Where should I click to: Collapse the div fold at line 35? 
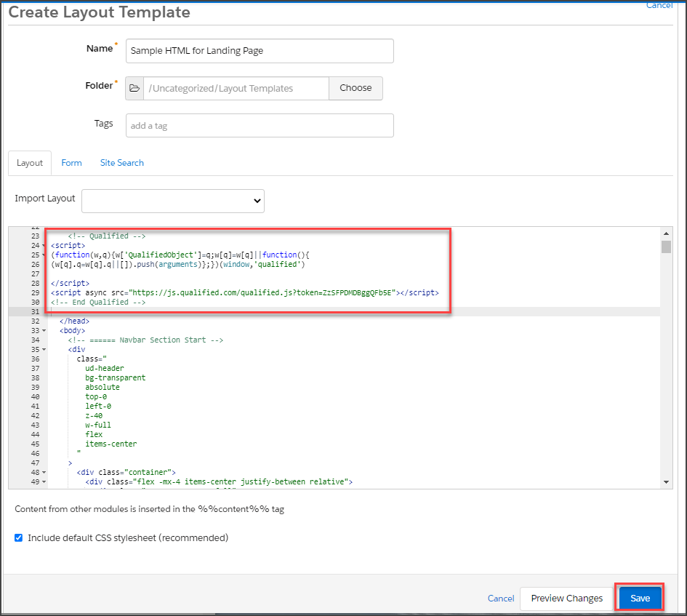44,349
